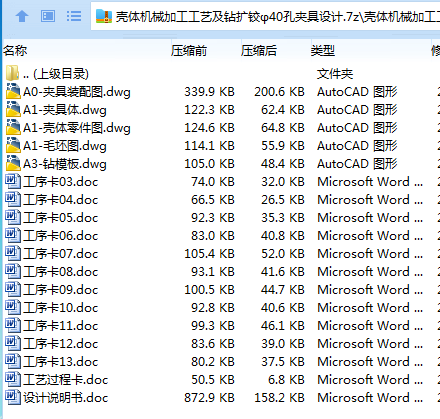
Task: Click the Word icon of 工序卡07.doc
Action: click(13, 253)
